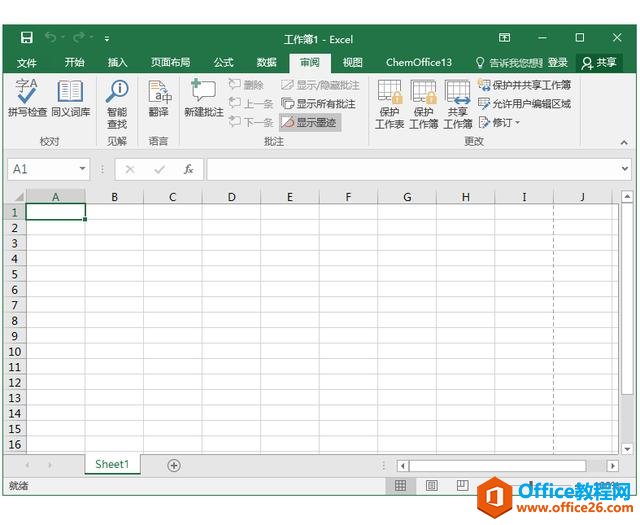Click the Undo arrow icon
The image size is (640, 525).
(x=51, y=38)
